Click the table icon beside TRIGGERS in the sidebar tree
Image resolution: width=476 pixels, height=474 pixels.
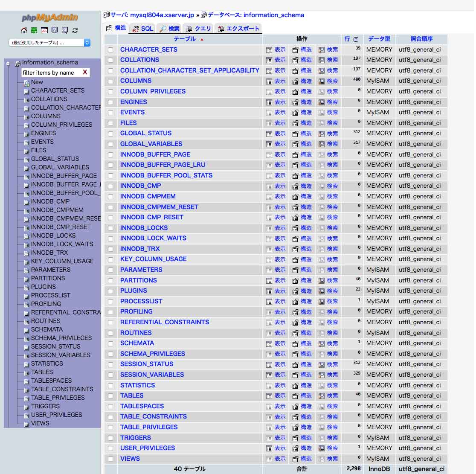pyautogui.click(x=27, y=407)
